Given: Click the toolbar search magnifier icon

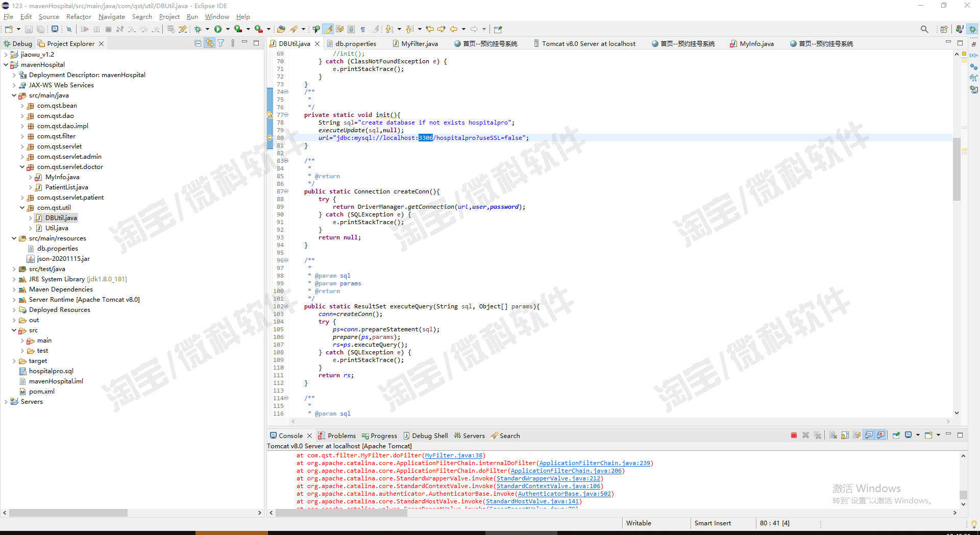Looking at the screenshot, I should (x=924, y=29).
